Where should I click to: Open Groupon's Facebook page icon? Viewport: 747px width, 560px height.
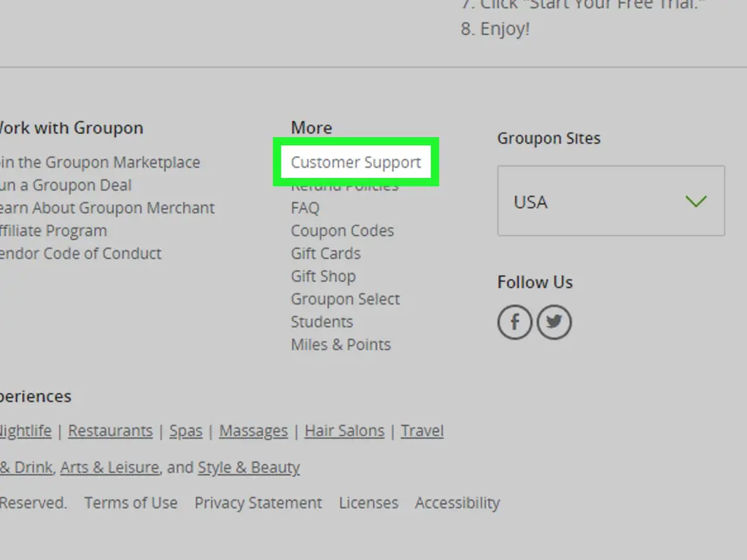pyautogui.click(x=515, y=322)
